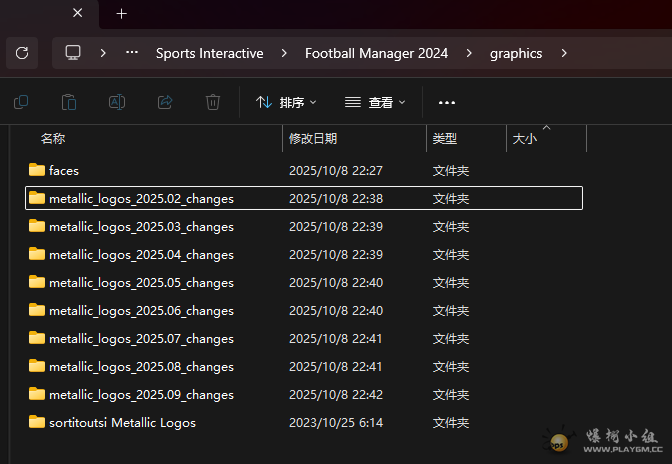The image size is (672, 464).
Task: Click metallic_logos_2025.02_changes folder name
Action: point(141,199)
